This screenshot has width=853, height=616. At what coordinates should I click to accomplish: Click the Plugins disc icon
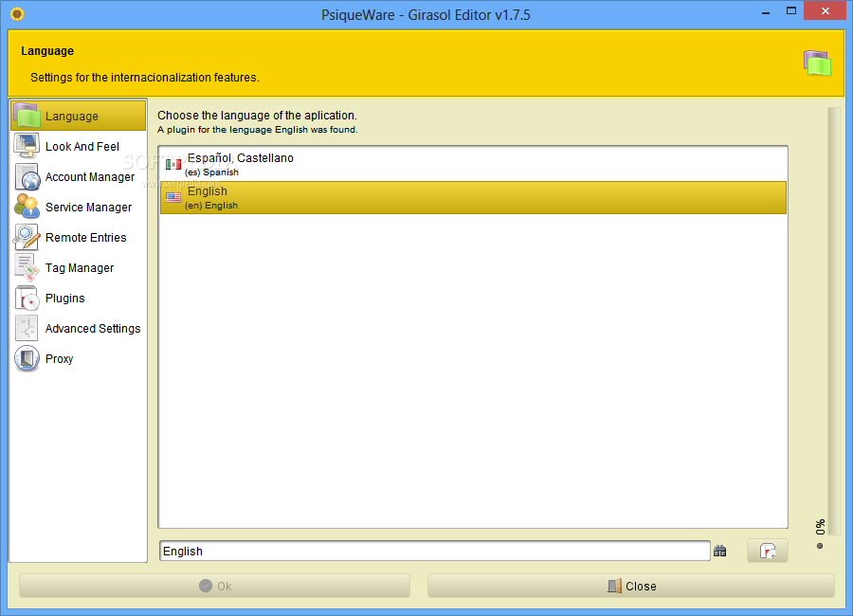[x=27, y=299]
